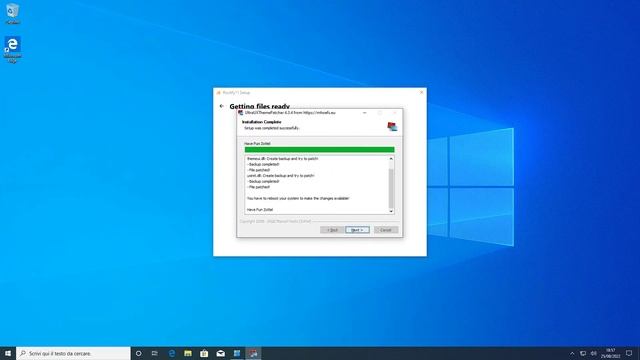Viewport: 640px width, 360px height.
Task: Minimize the UltraUXThemePatcher window
Action: pyautogui.click(x=364, y=113)
